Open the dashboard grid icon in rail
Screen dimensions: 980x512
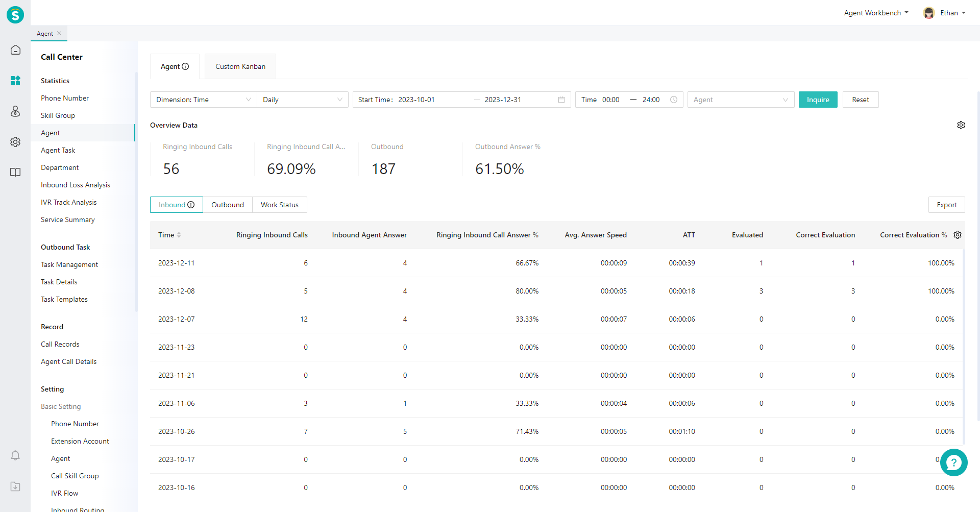click(15, 81)
